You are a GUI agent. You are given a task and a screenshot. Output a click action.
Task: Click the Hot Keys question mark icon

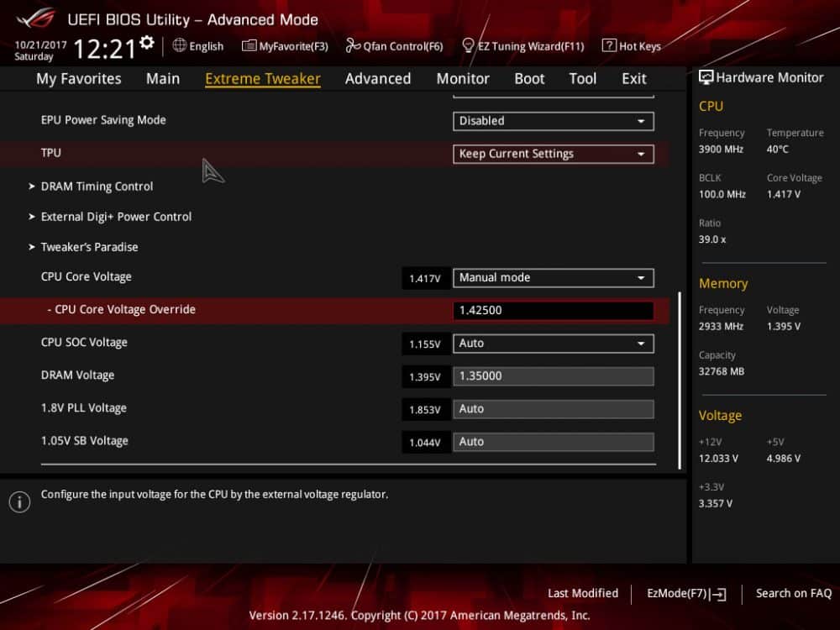click(608, 45)
